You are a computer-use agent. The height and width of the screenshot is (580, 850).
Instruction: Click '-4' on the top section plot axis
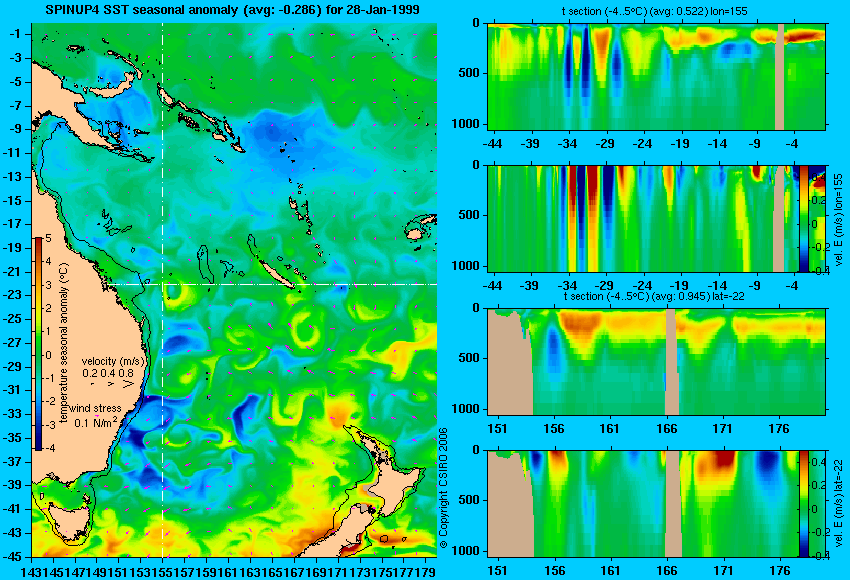point(794,144)
